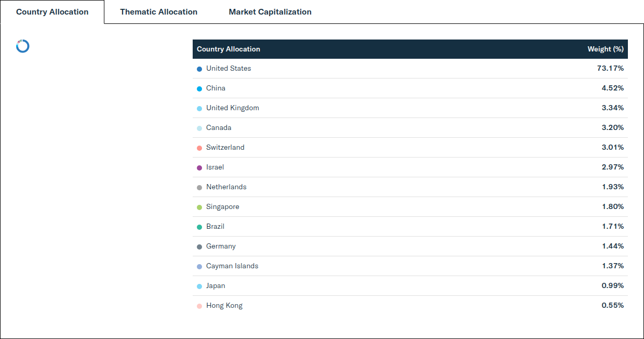This screenshot has width=644, height=339.
Task: Click the 0.99% weight value
Action: pos(613,285)
